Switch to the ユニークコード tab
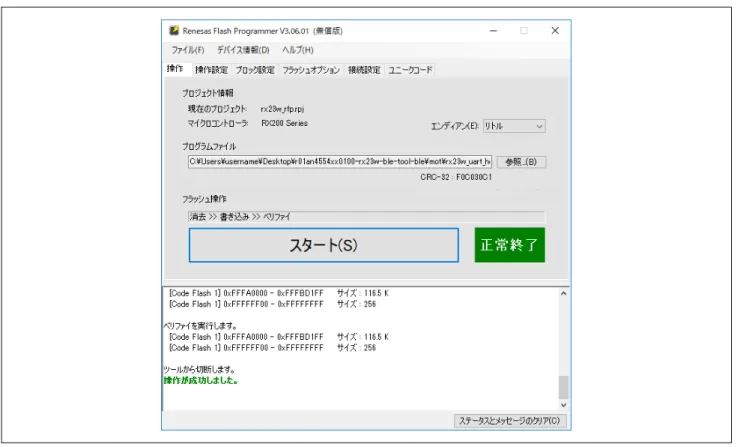This screenshot has width=740, height=447. point(410,70)
